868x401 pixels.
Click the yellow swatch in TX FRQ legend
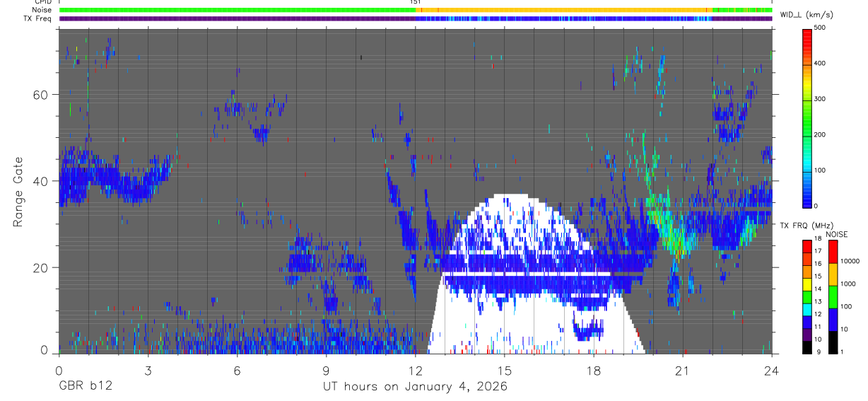click(x=807, y=283)
